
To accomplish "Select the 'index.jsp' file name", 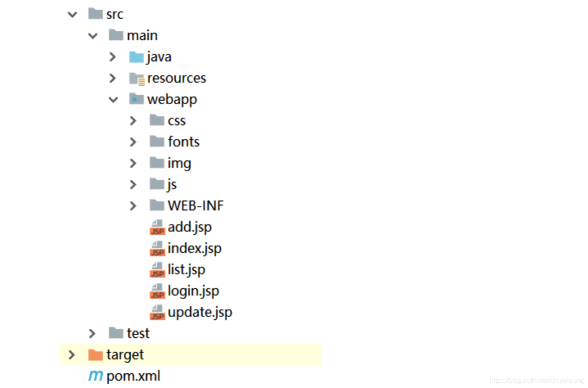I will tap(195, 249).
